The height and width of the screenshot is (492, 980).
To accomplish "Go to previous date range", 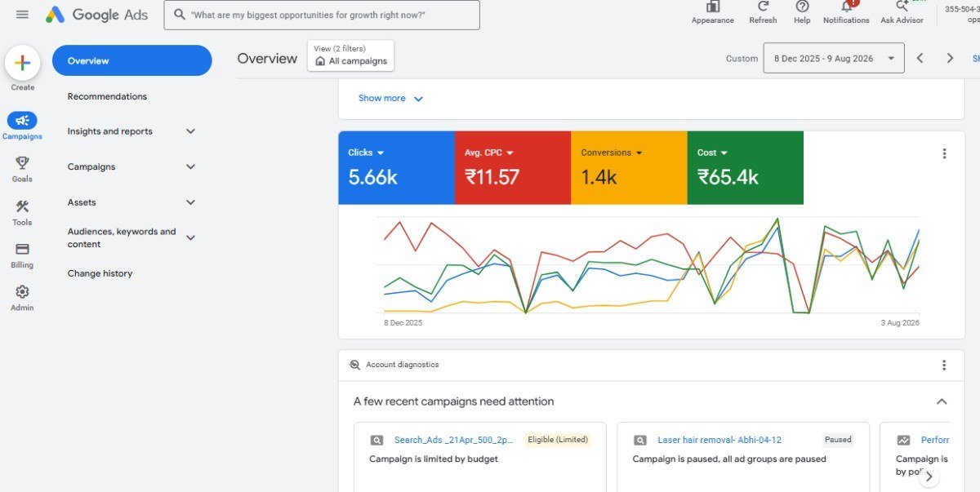I will (x=920, y=58).
